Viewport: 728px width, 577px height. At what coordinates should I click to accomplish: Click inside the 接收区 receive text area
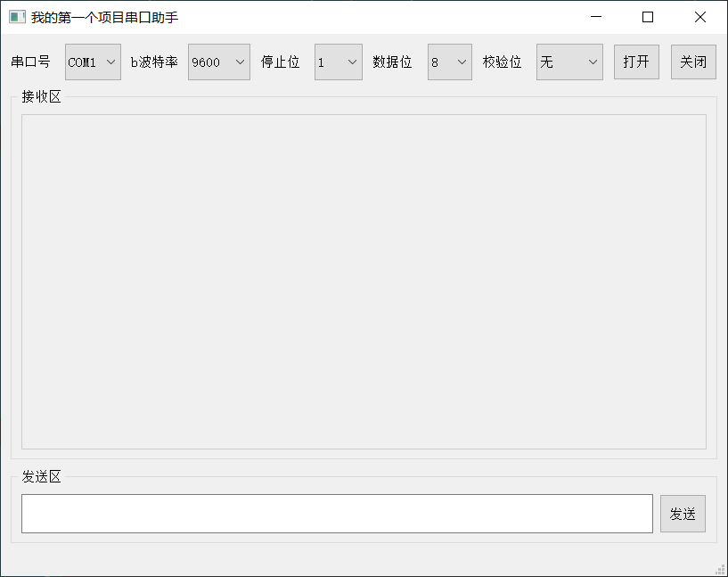pyautogui.click(x=364, y=282)
